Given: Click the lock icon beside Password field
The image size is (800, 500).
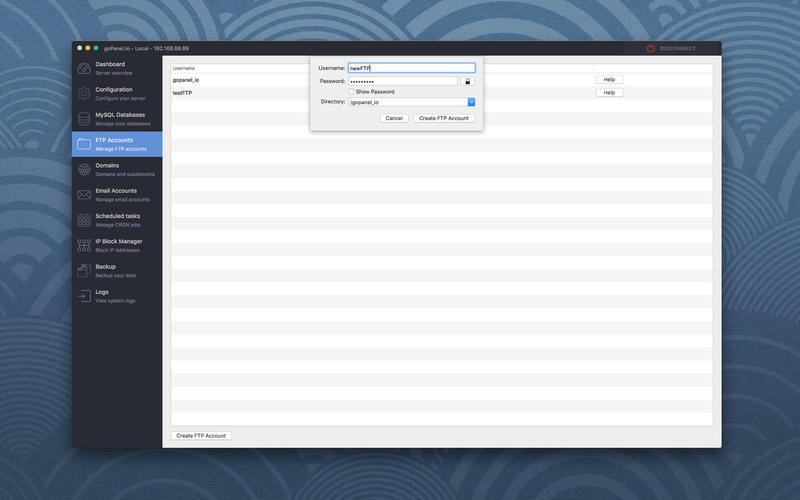Looking at the screenshot, I should (467, 81).
